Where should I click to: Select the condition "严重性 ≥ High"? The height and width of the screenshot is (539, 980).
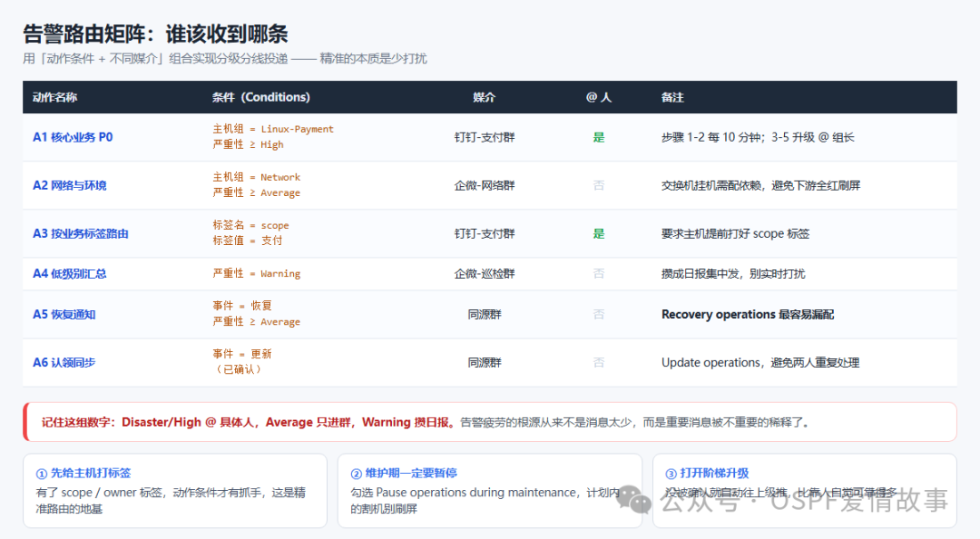(248, 144)
